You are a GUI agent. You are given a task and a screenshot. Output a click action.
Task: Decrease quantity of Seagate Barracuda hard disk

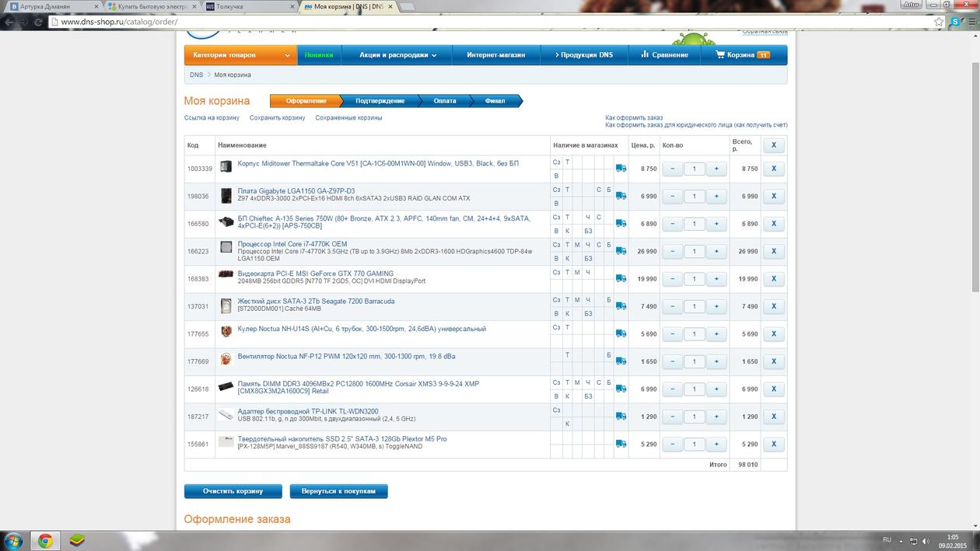click(x=673, y=306)
